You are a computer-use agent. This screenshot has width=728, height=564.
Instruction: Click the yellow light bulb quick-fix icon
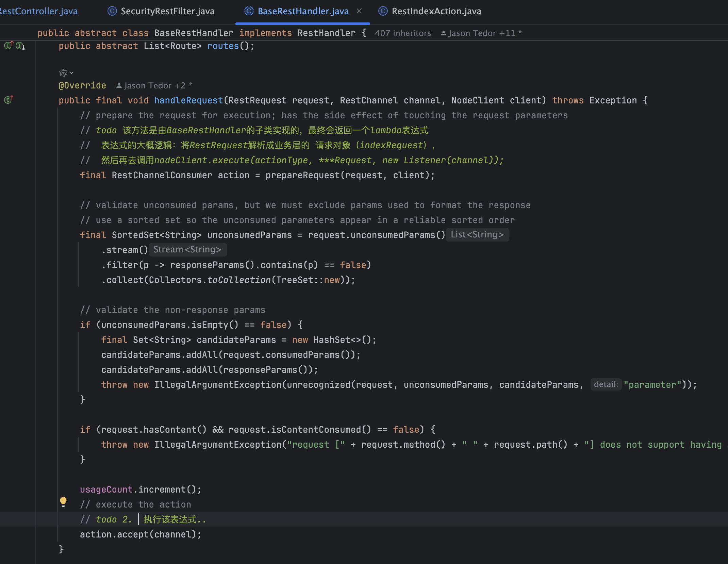[63, 501]
